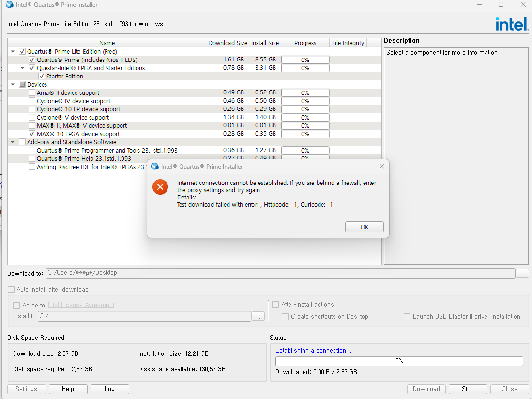Click the Download button
Screen dimensions: 532x399
(426, 389)
